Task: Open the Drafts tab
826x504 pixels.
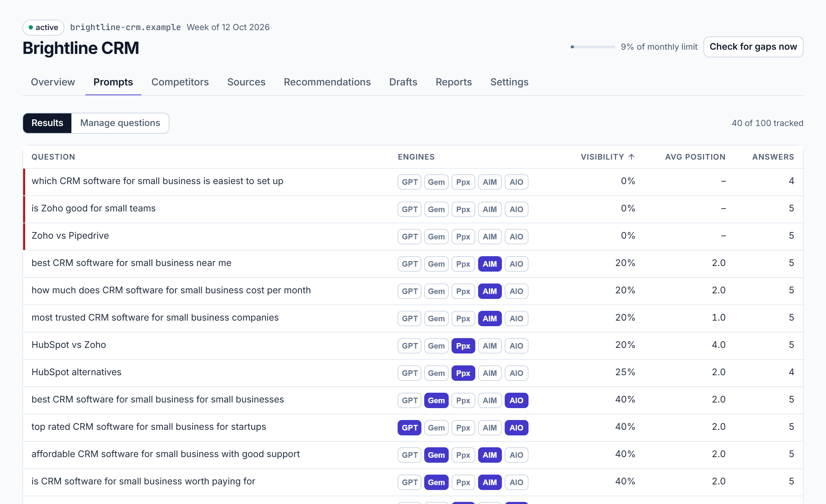Action: click(x=403, y=82)
